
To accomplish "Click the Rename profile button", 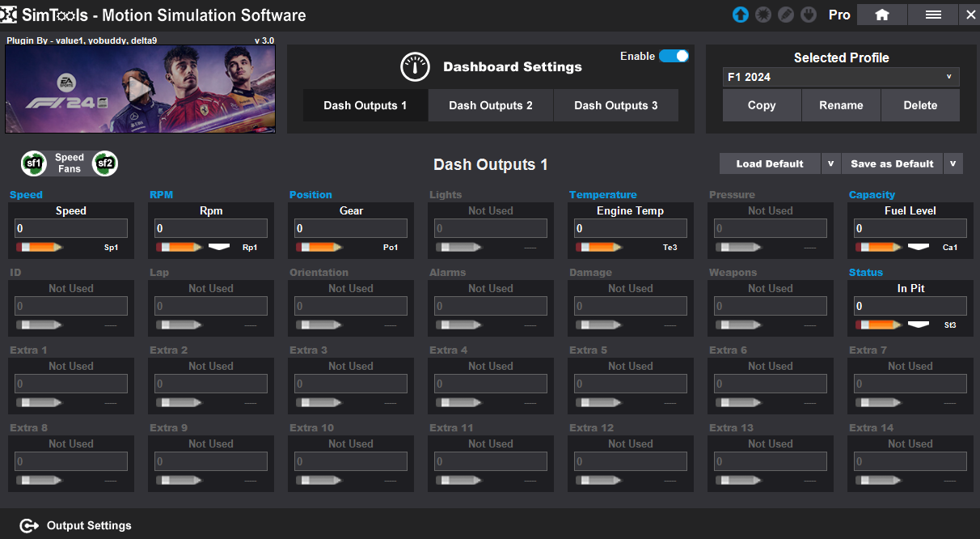I will coord(841,105).
